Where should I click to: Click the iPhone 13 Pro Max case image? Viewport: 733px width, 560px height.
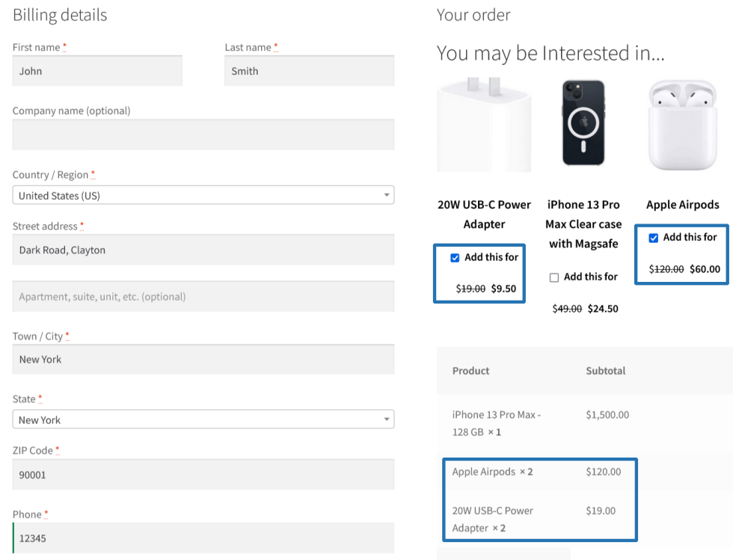[583, 123]
